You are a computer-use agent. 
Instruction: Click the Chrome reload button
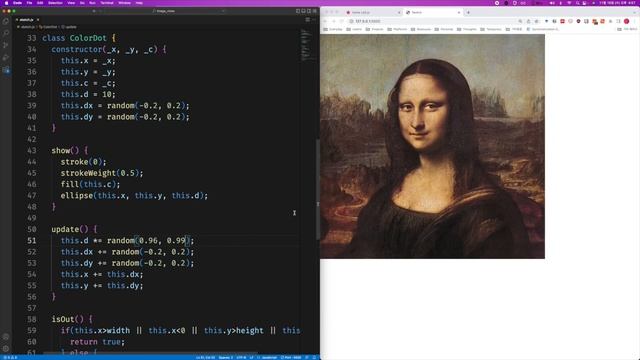point(342,21)
